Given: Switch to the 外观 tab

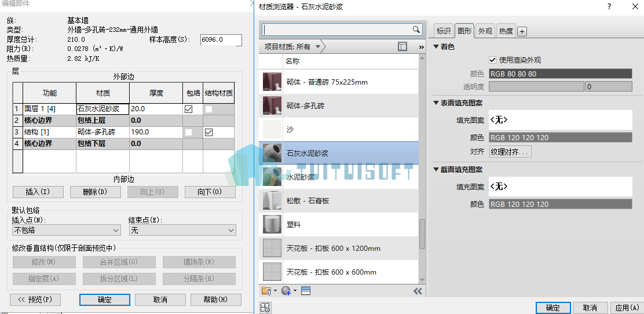Looking at the screenshot, I should pyautogui.click(x=485, y=31).
